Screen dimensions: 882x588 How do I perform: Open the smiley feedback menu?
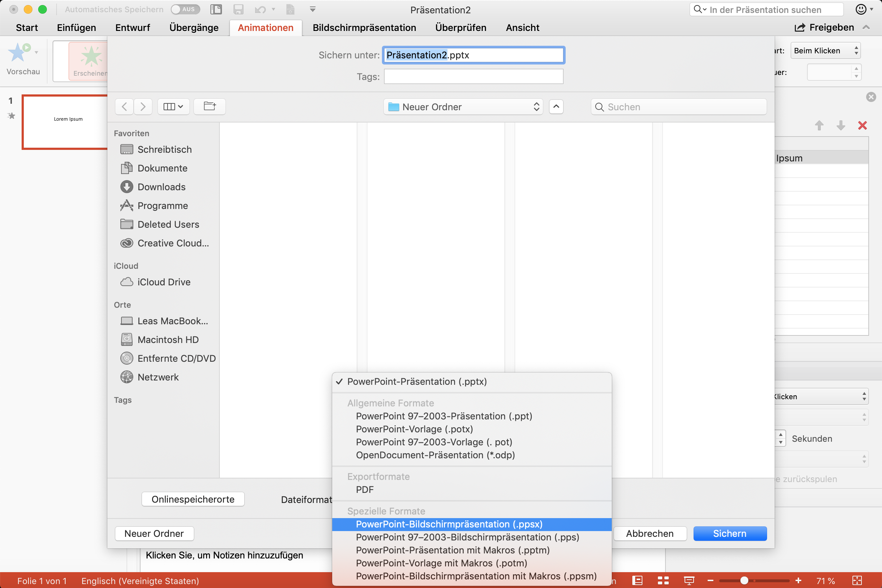(x=864, y=9)
